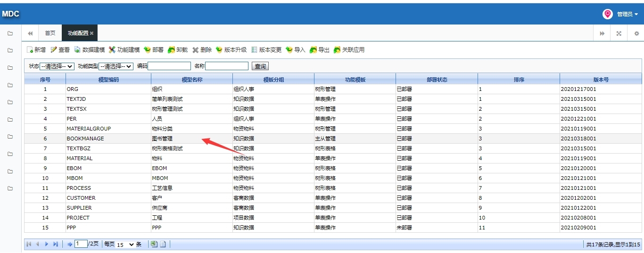The height and width of the screenshot is (253, 644).
Task: Open 功能建模 function modeling tool
Action: click(x=124, y=50)
